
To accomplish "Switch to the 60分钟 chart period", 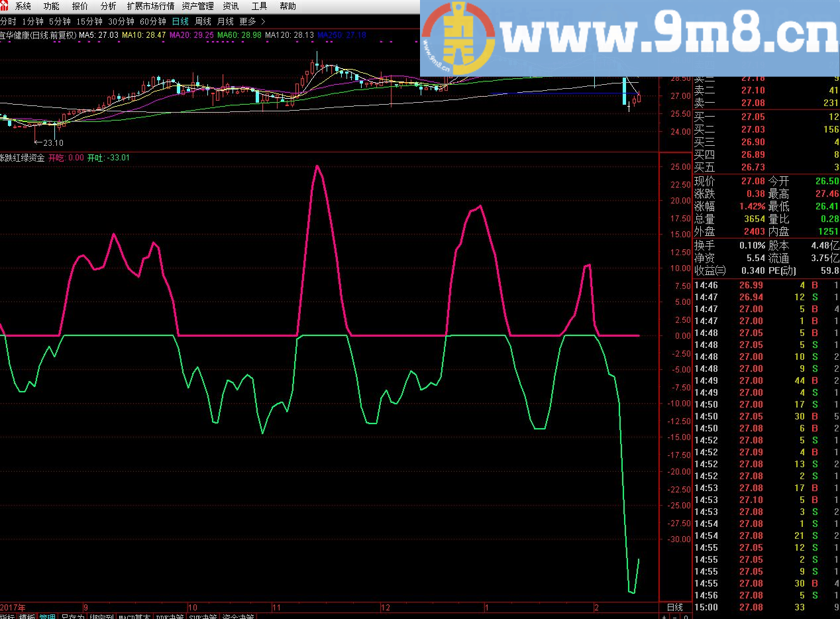I will (x=153, y=21).
